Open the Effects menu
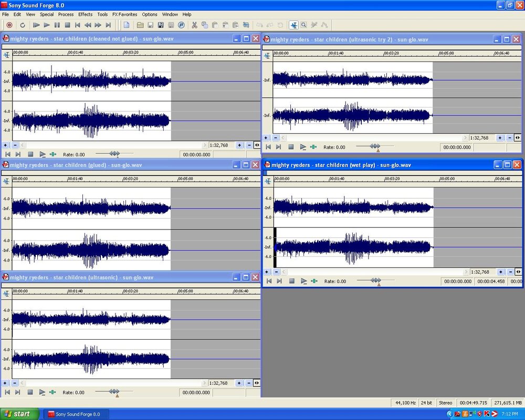The image size is (525, 420). [86, 14]
